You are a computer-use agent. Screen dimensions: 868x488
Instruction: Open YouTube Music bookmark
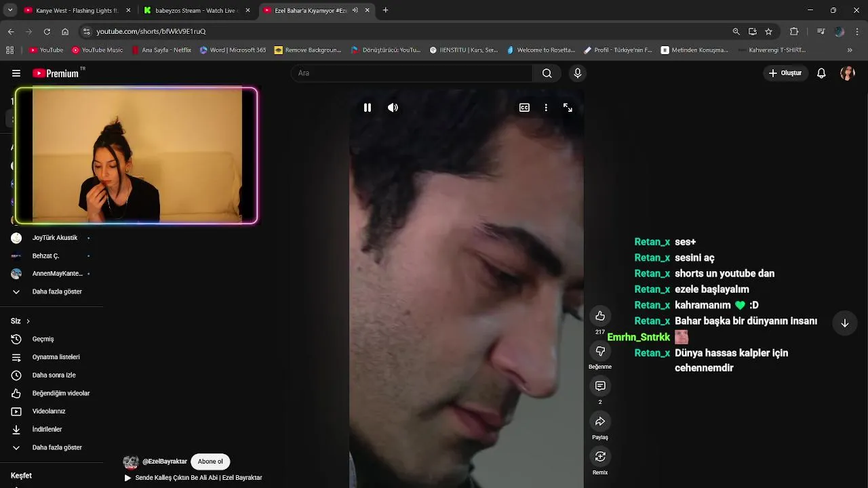(x=98, y=49)
